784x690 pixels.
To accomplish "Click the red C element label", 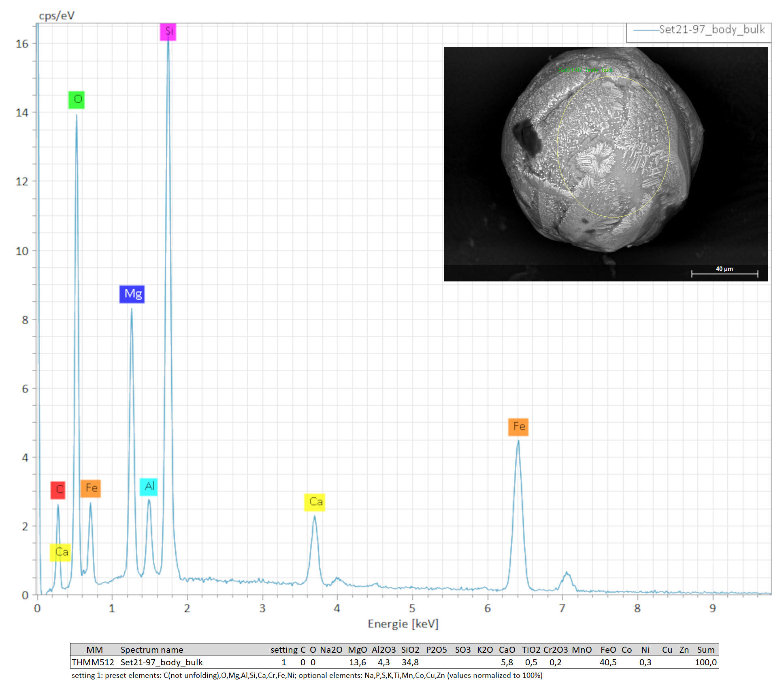I will click(x=58, y=490).
